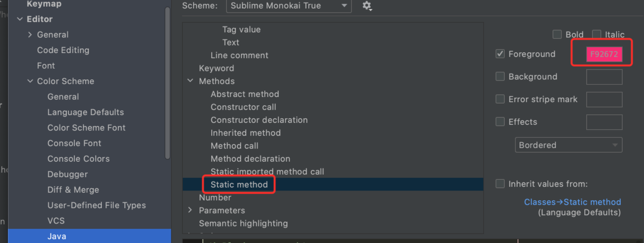Click the foreground color swatch F92672
Screen dimensions: 644x243
[604, 54]
